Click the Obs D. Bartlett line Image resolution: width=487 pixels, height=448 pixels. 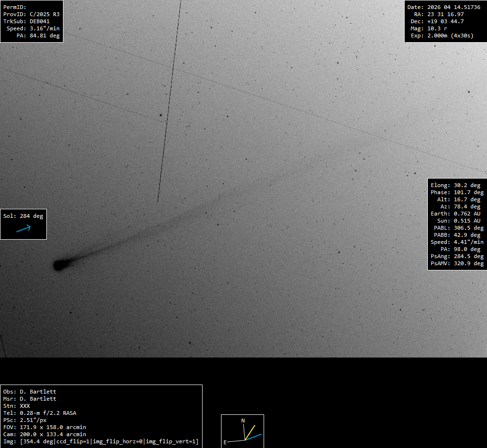[30, 392]
